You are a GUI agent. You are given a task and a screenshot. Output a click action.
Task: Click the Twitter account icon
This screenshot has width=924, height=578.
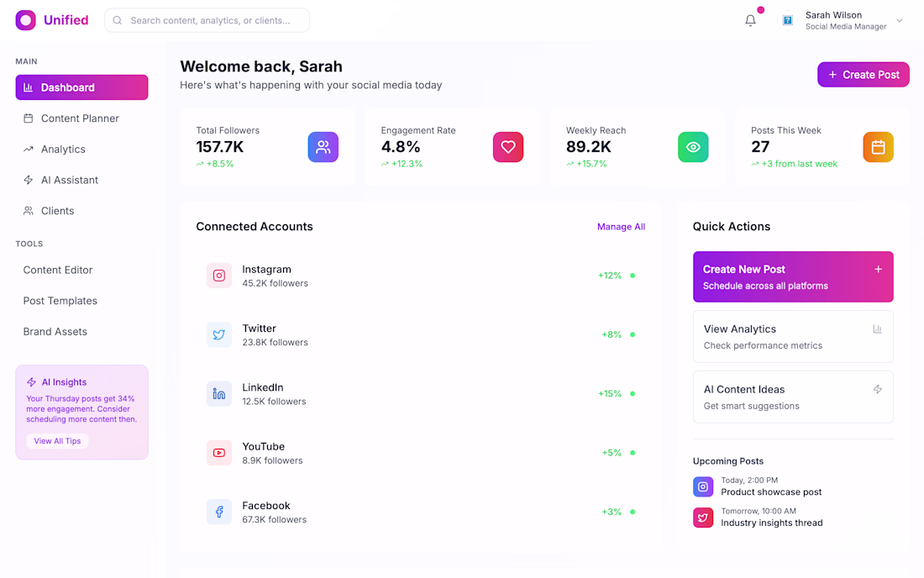click(218, 334)
